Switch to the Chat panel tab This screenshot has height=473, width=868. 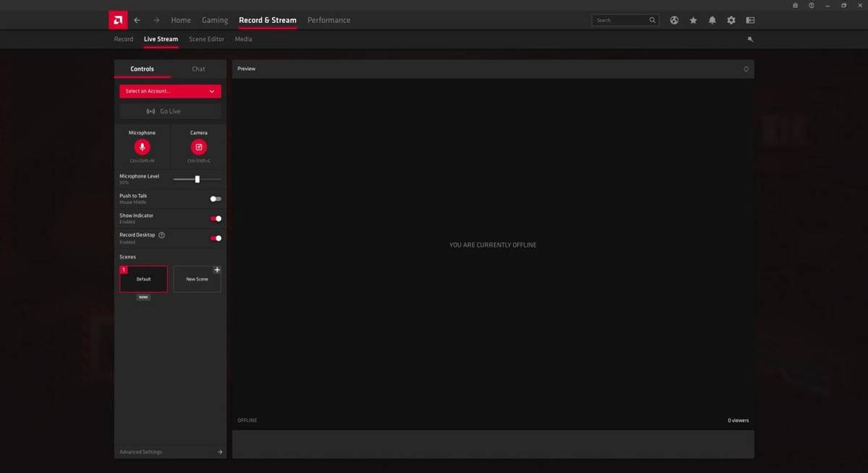pos(198,69)
